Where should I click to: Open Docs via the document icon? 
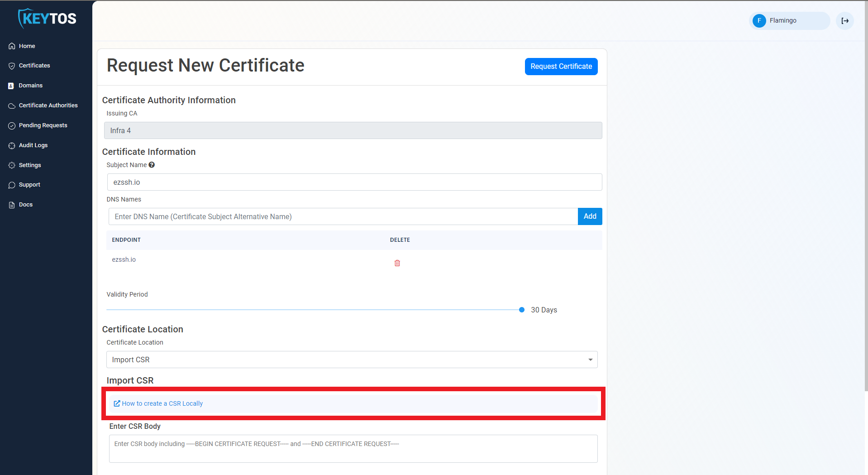click(x=12, y=205)
